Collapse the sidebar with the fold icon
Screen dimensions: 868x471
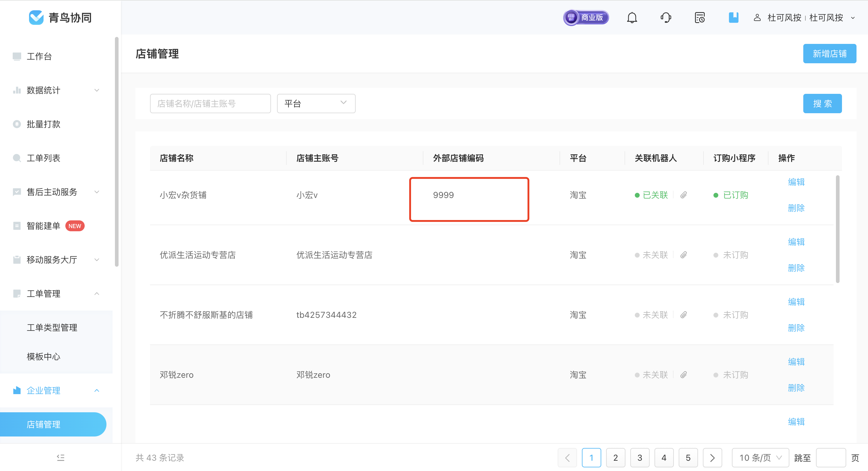click(61, 457)
